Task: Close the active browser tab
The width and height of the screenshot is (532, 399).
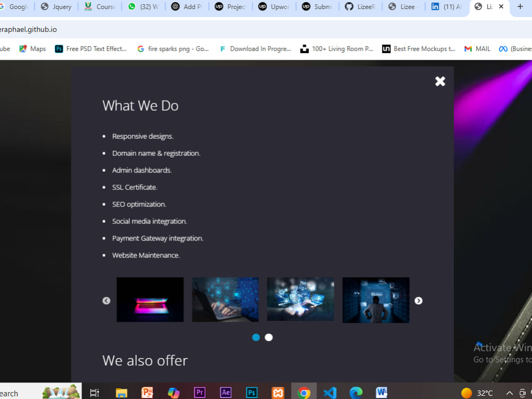Action: point(501,6)
